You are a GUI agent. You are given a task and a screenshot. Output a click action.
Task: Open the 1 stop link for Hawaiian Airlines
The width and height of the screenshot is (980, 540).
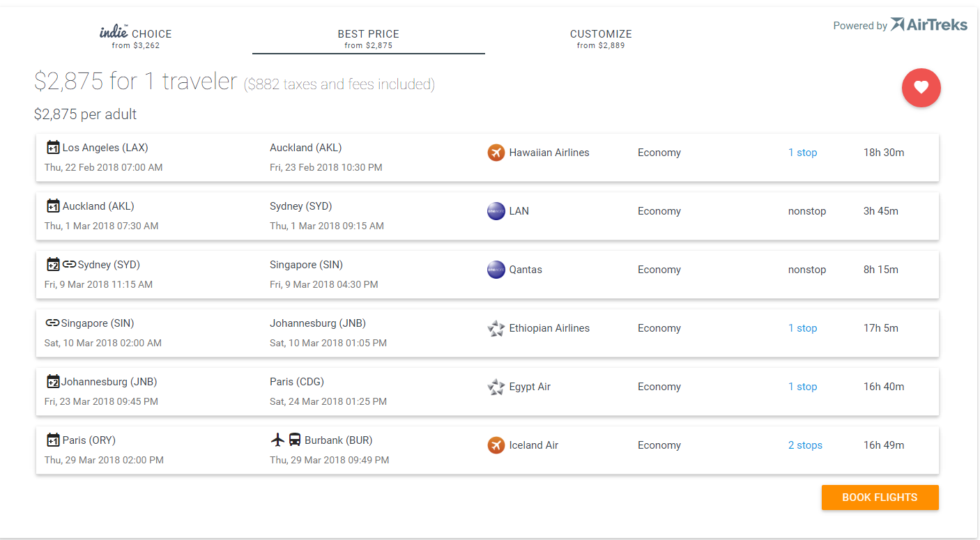click(x=802, y=153)
